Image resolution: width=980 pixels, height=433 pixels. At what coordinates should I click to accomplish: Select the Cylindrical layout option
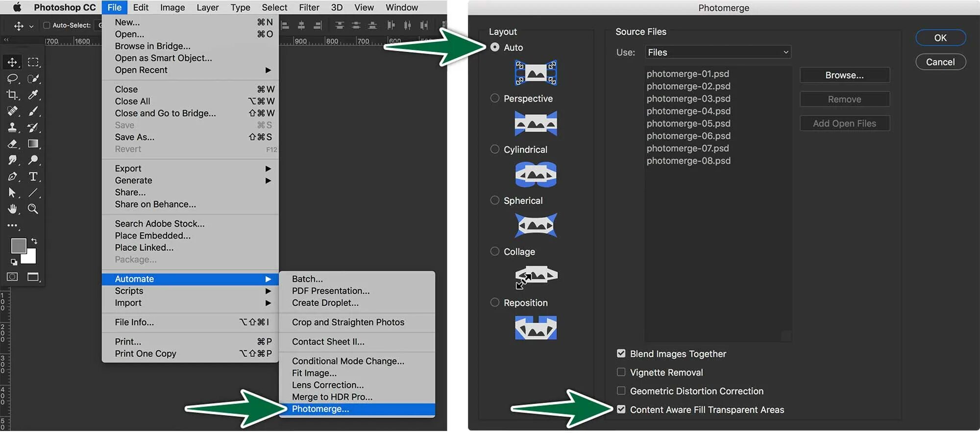coord(495,149)
